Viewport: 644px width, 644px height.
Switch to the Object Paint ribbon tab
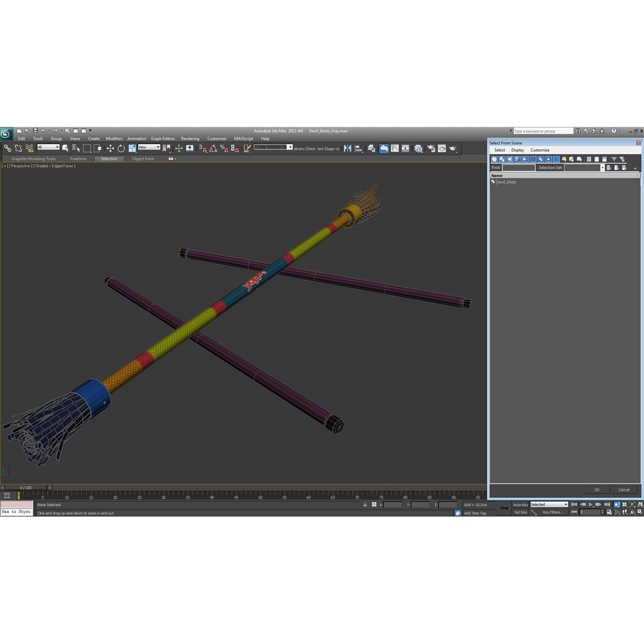pos(143,159)
